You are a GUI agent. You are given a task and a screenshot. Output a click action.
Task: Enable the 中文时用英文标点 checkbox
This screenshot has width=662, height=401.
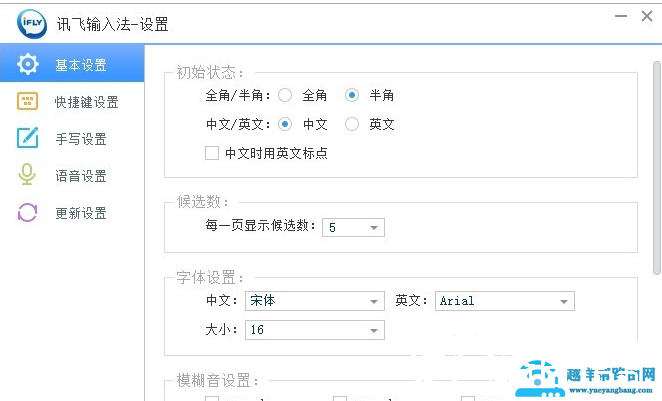(x=212, y=153)
